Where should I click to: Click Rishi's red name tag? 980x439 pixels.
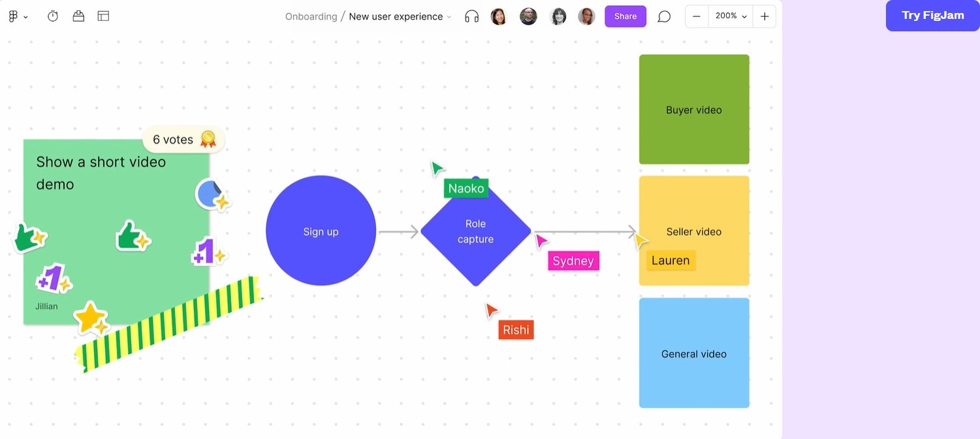516,330
